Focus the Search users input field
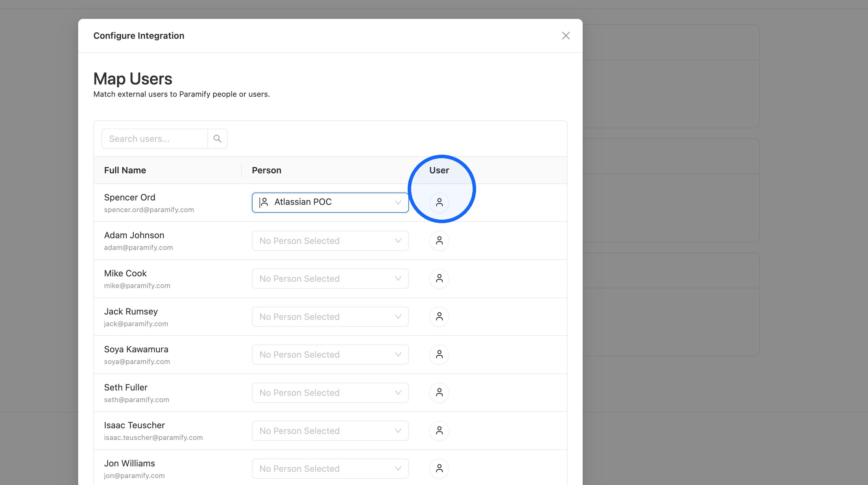Image resolution: width=868 pixels, height=485 pixels. [x=155, y=139]
